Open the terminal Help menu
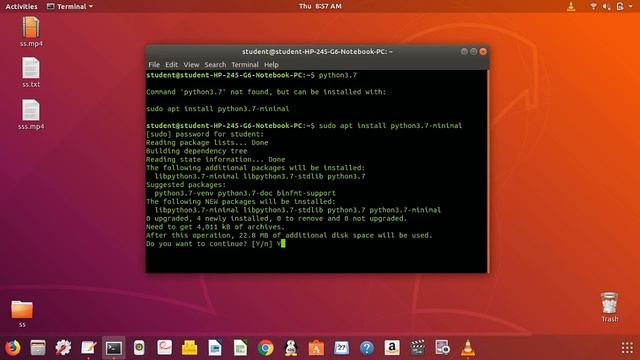 (271, 64)
